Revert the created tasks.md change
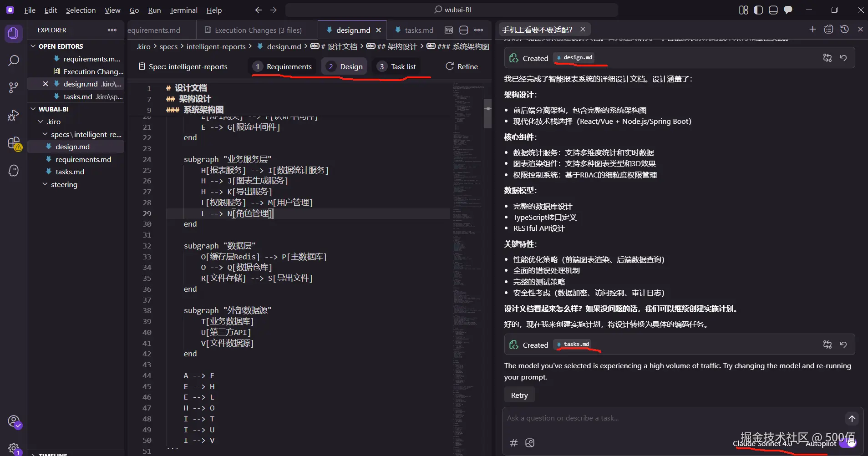The image size is (868, 456). coord(843,345)
